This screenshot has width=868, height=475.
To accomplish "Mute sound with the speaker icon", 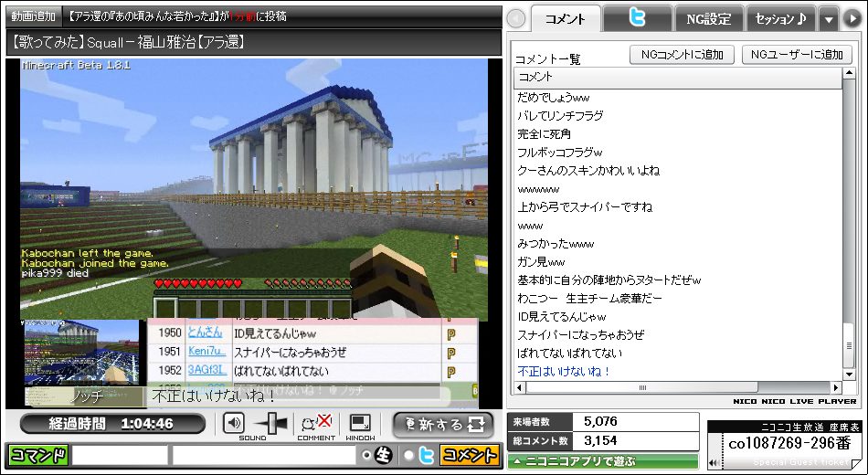I will pyautogui.click(x=234, y=424).
